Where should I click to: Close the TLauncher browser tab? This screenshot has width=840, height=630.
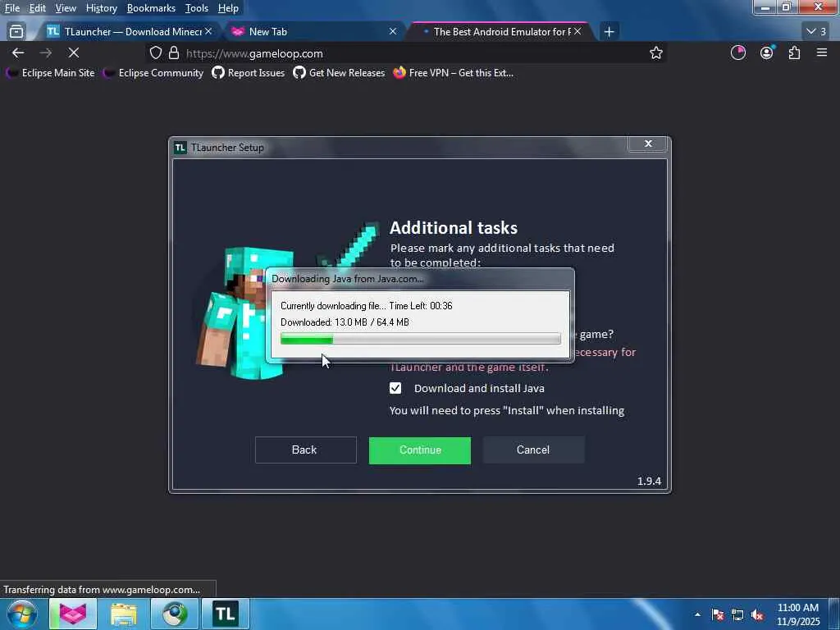tap(208, 32)
